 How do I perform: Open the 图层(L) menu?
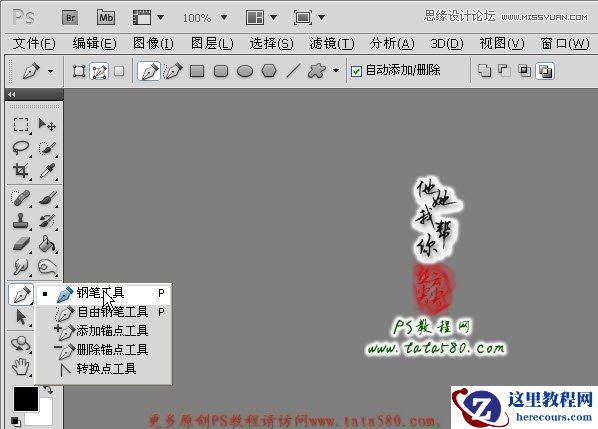click(x=212, y=43)
